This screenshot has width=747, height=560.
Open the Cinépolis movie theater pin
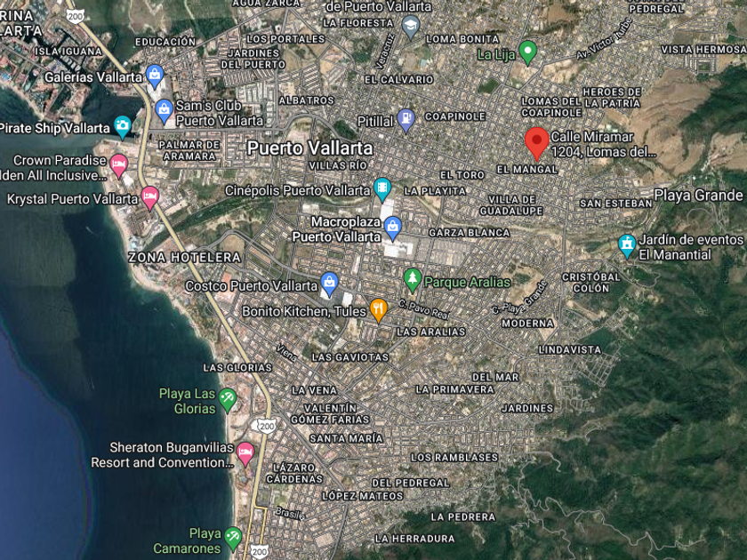click(x=382, y=189)
